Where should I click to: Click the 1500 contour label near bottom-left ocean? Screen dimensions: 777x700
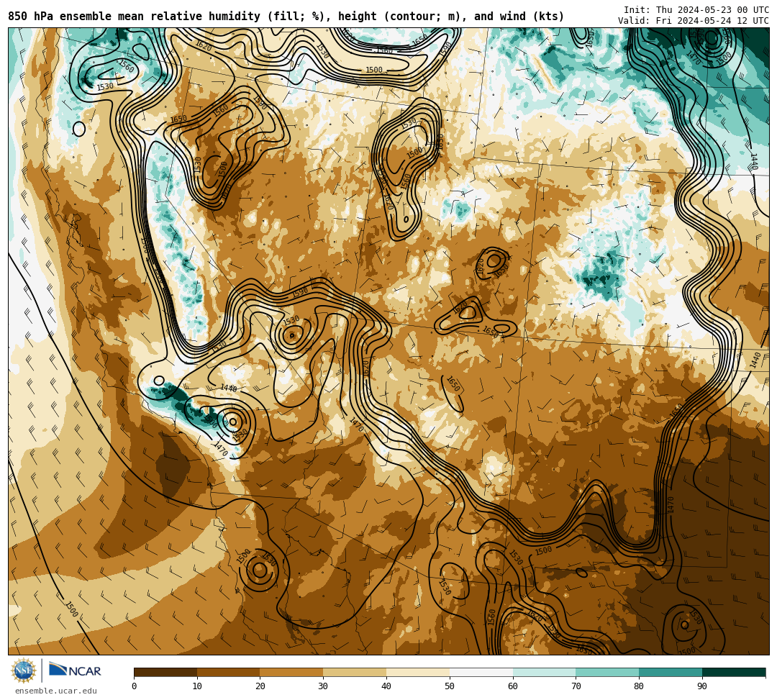[72, 609]
